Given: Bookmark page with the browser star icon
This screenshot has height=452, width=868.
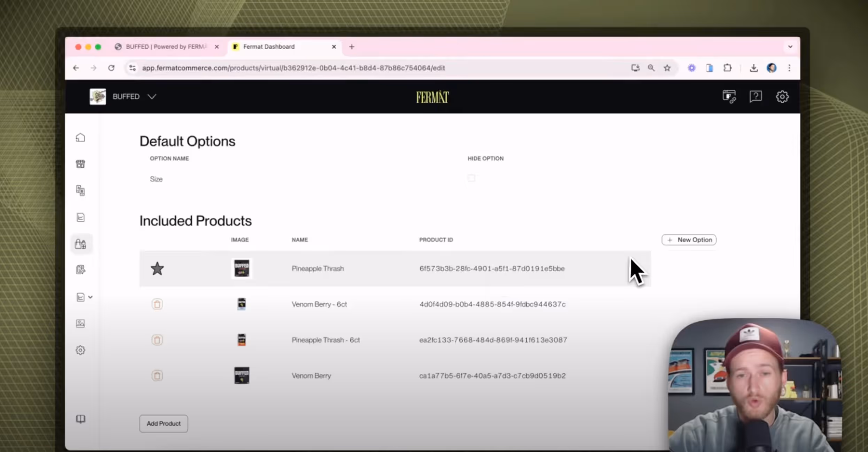Looking at the screenshot, I should [667, 68].
